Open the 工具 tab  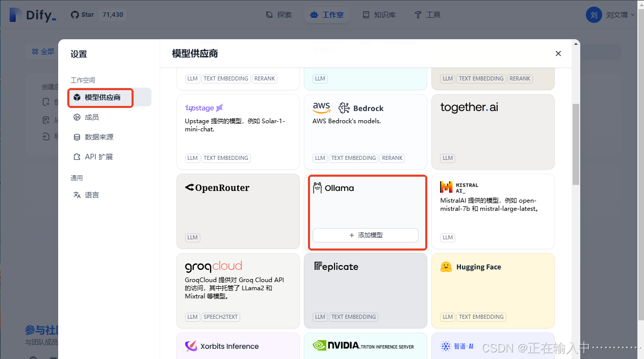pyautogui.click(x=427, y=15)
